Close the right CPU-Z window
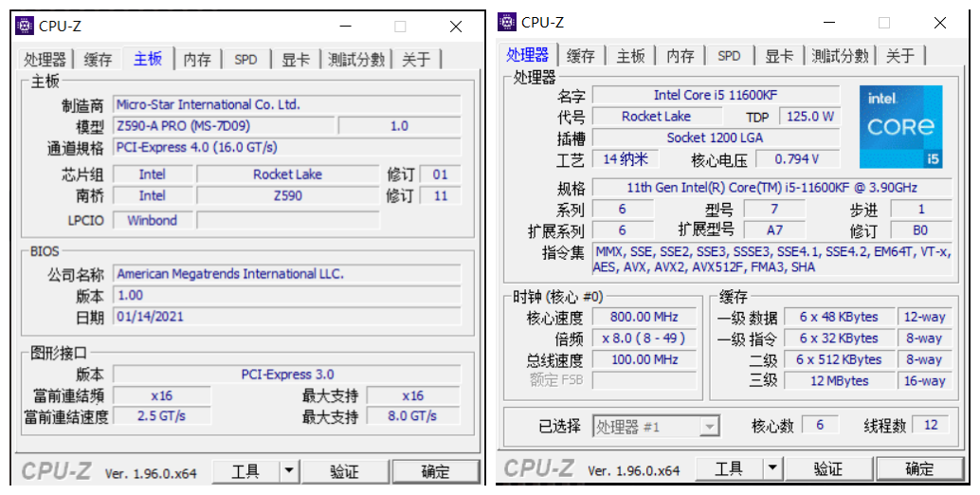Image resolution: width=980 pixels, height=495 pixels. coord(940,23)
